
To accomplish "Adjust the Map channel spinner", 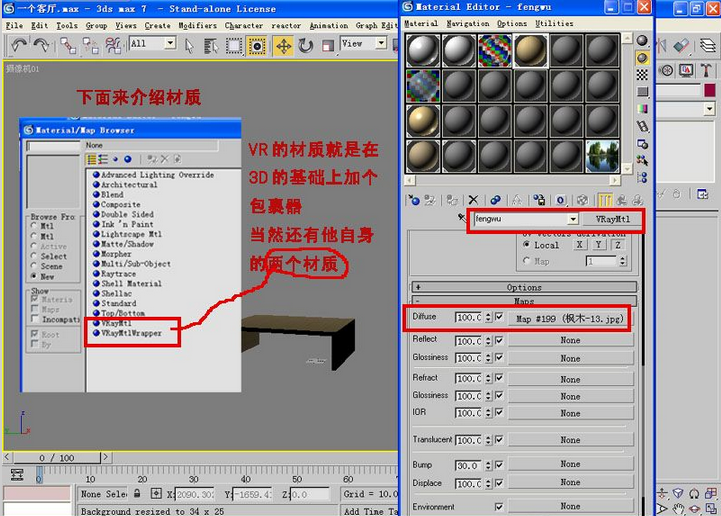I will (x=623, y=261).
